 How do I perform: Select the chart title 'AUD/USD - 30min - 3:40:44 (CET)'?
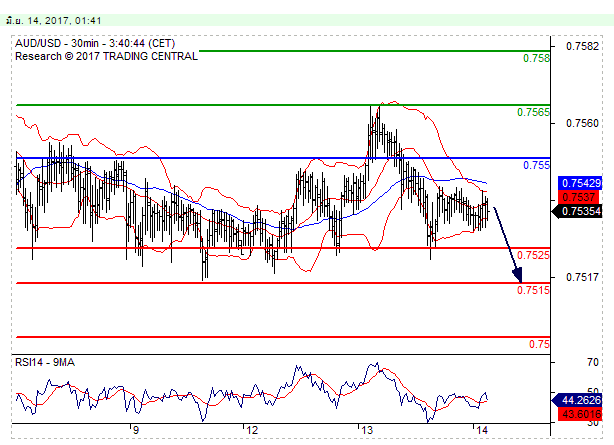95,43
